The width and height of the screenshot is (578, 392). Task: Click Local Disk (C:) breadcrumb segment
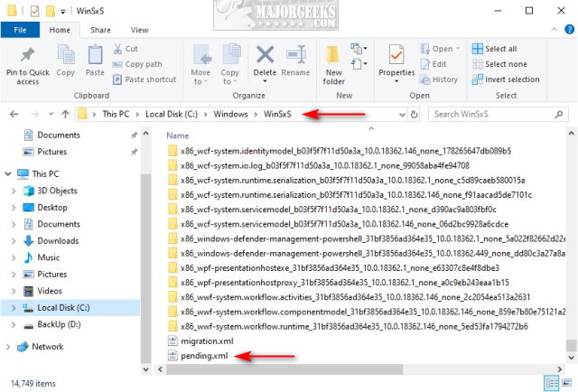[x=172, y=115]
